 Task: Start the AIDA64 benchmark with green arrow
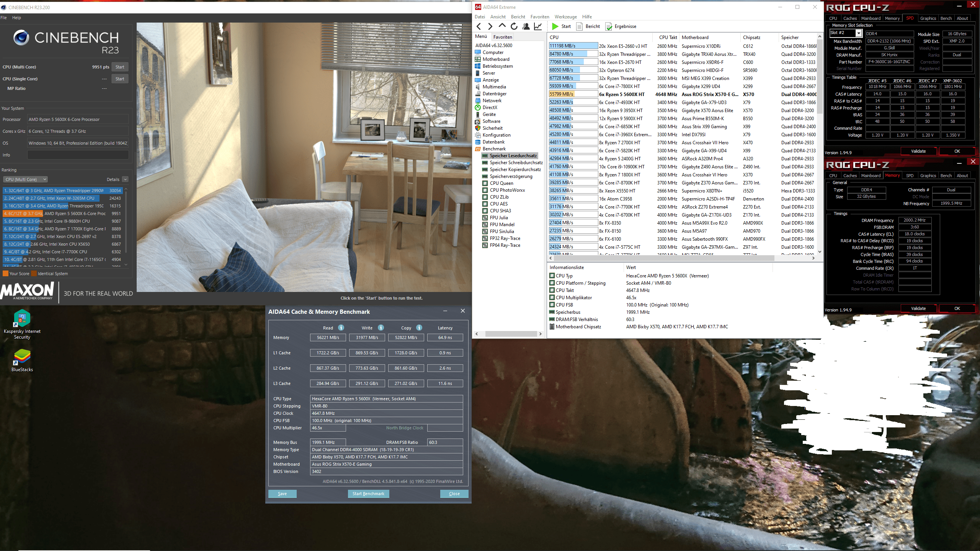(x=561, y=26)
